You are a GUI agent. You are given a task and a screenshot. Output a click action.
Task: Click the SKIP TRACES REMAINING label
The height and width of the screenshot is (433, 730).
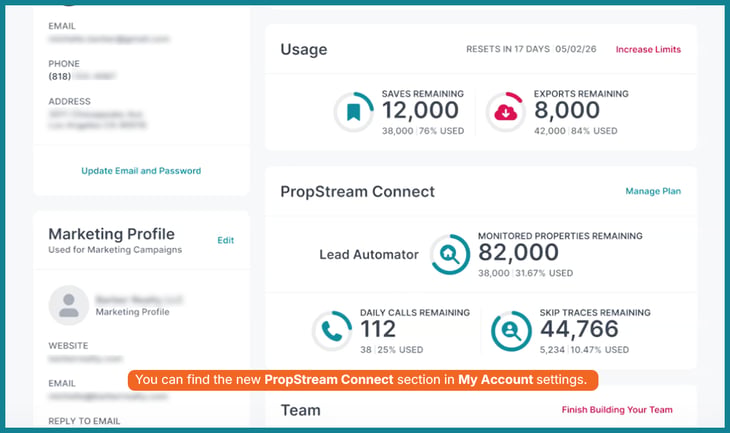(x=595, y=312)
